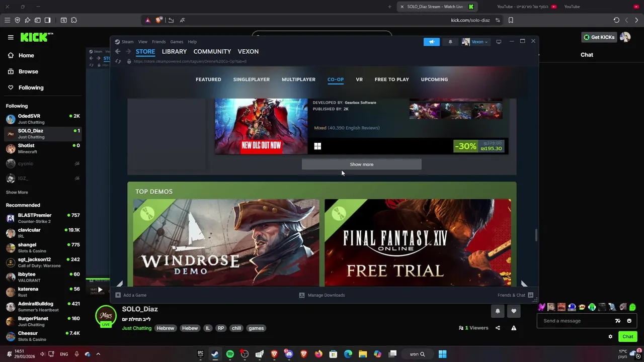Reload the Steam store page

pos(118,61)
